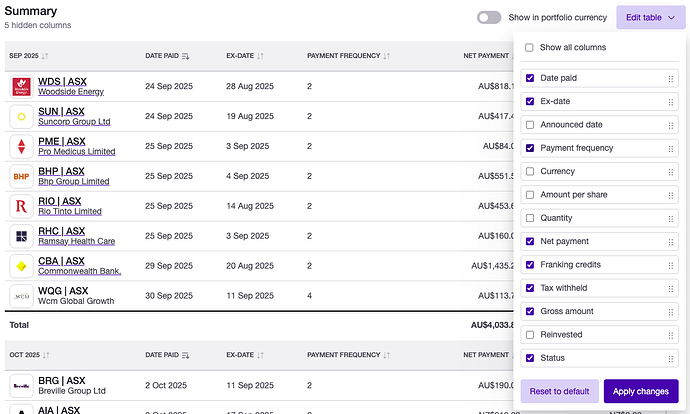Image resolution: width=690 pixels, height=414 pixels.
Task: Sort by Payment Frequency column header
Action: [348, 56]
